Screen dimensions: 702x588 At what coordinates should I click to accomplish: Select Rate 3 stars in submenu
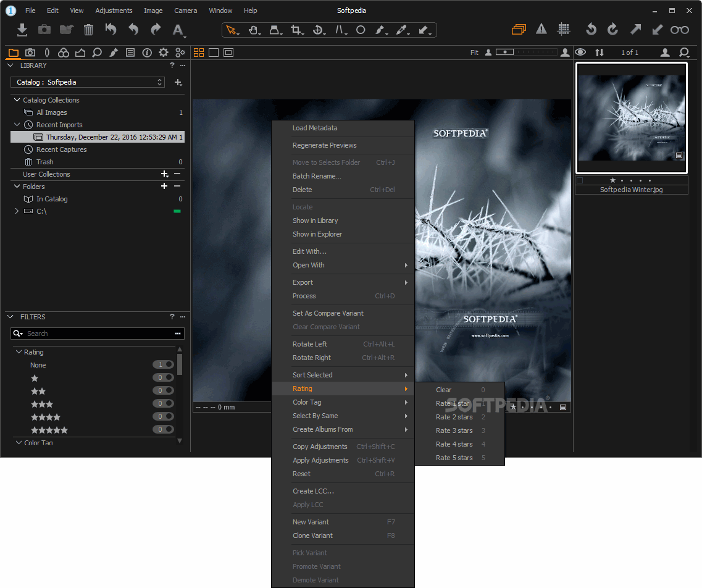pos(460,430)
